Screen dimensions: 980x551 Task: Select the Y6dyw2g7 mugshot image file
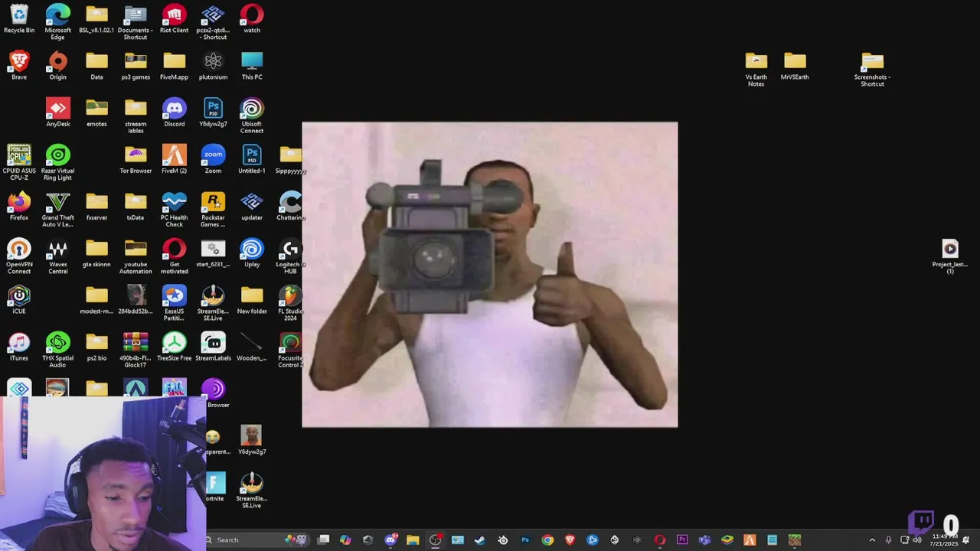251,439
